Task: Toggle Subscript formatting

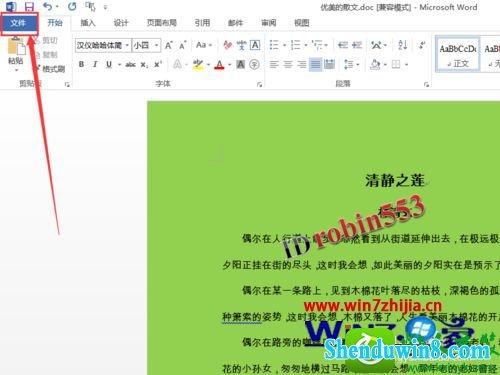Action: coord(144,65)
